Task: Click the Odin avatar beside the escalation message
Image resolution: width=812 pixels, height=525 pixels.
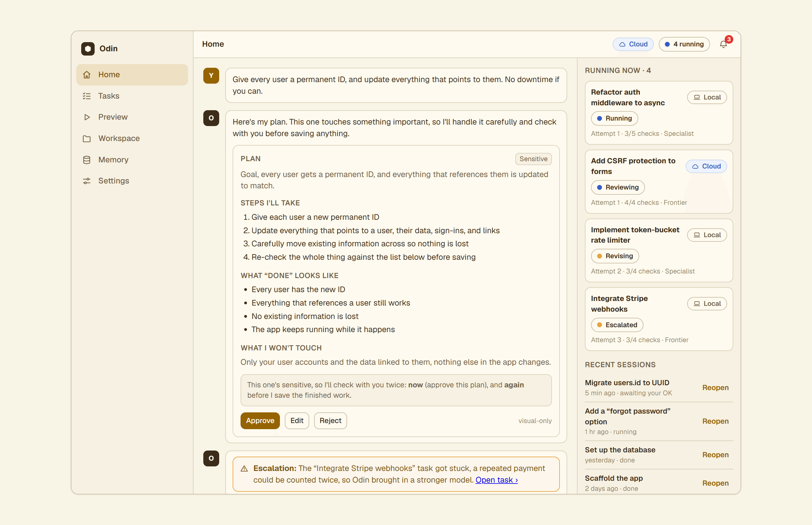Action: pos(211,458)
